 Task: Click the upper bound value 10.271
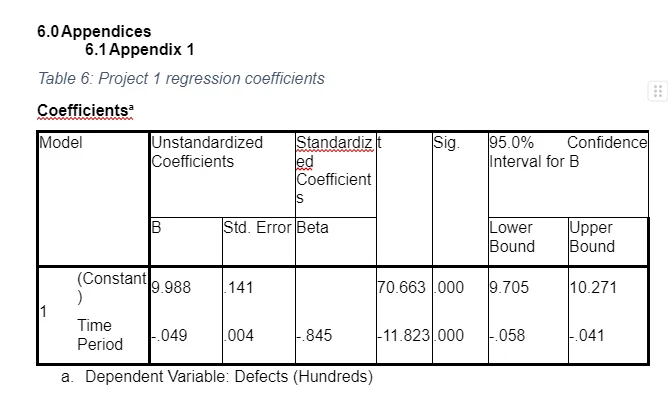click(593, 288)
